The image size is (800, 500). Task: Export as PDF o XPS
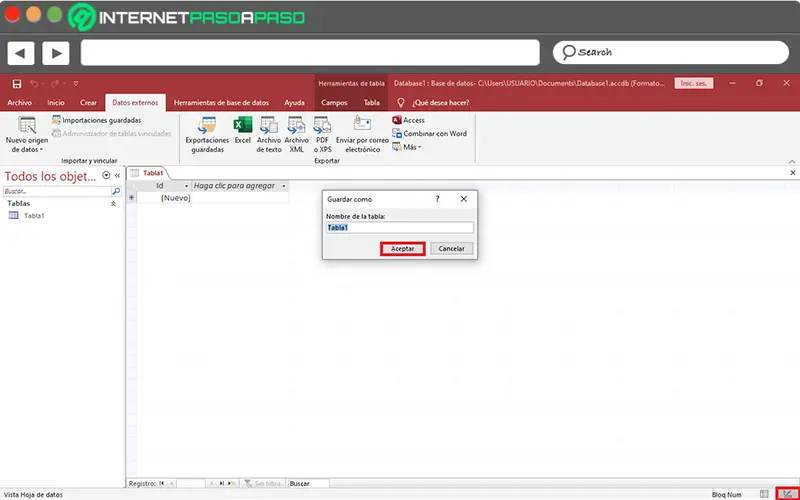[x=322, y=135]
